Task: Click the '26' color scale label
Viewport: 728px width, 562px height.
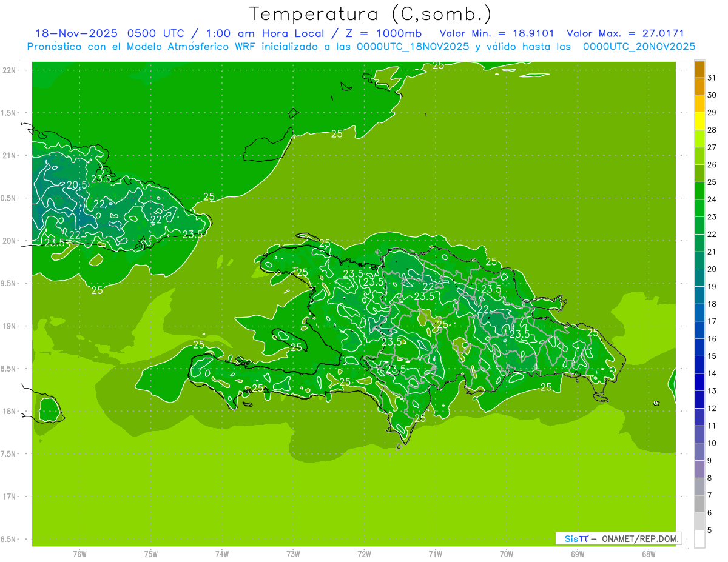Action: tap(712, 164)
